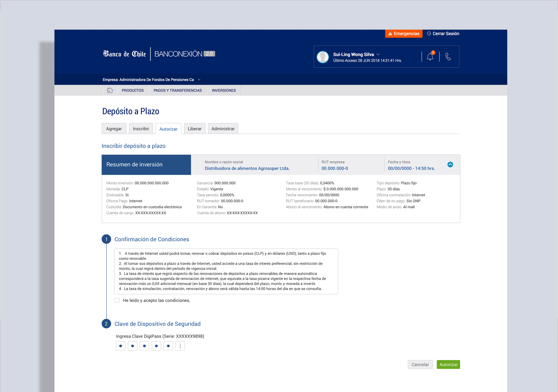Select the Agregar tab
This screenshot has height=392, width=558.
[x=114, y=129]
